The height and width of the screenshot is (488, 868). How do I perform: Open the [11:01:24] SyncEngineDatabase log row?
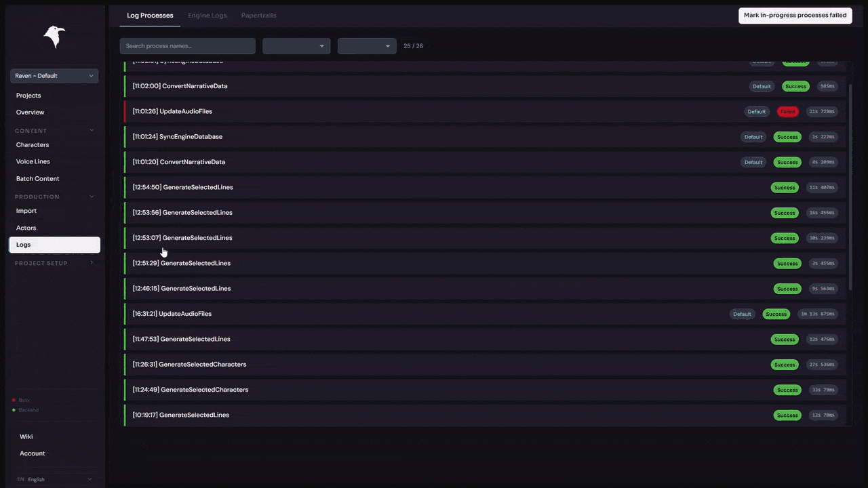pos(485,137)
